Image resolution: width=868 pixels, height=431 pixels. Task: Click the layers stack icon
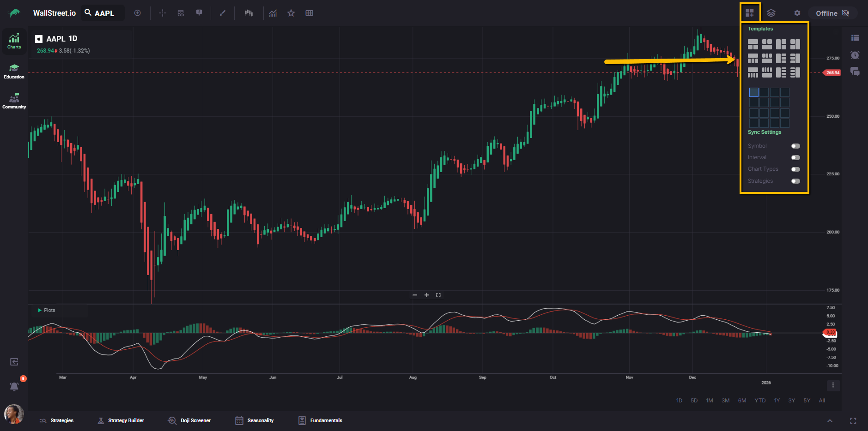[771, 13]
